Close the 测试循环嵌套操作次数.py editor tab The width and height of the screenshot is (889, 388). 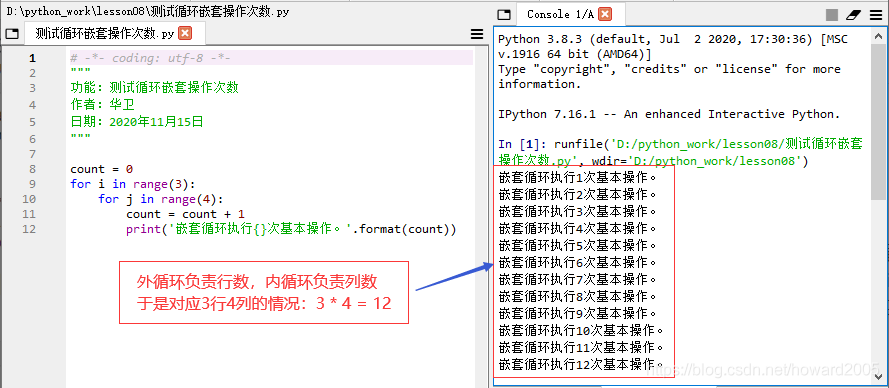click(x=185, y=33)
